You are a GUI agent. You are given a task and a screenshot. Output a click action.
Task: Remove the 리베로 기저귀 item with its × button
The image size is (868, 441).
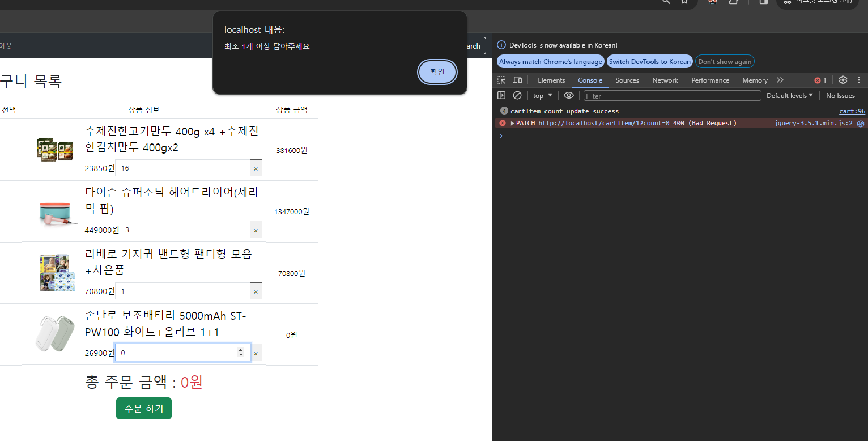[256, 291]
